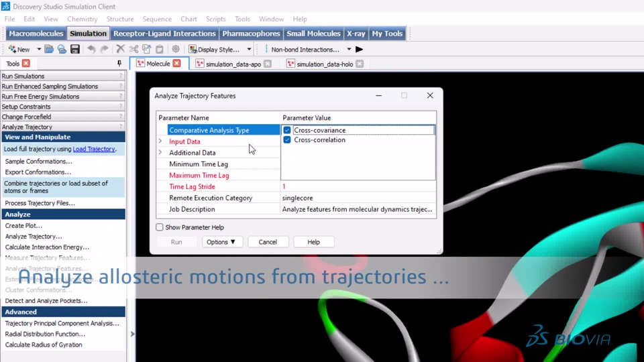Click the Paste clipboard icon
Screen dimensions: 644x362
coord(160,49)
